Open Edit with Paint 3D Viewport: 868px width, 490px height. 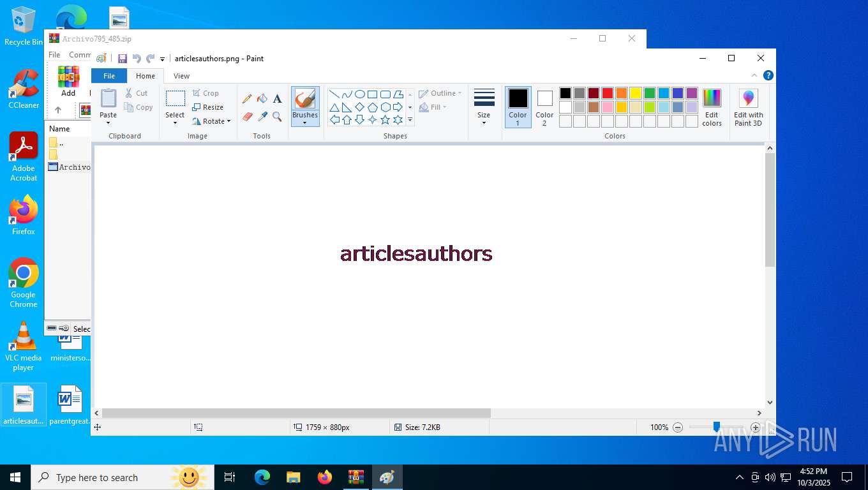pyautogui.click(x=748, y=107)
